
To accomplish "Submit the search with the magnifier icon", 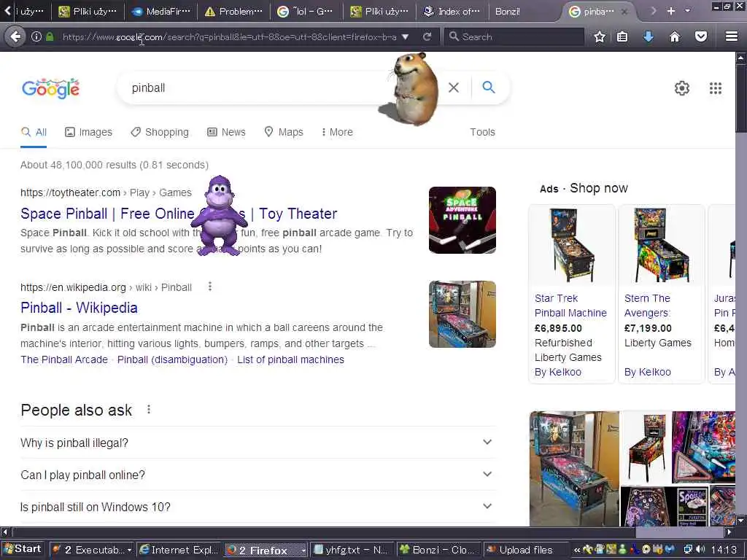I will point(488,87).
